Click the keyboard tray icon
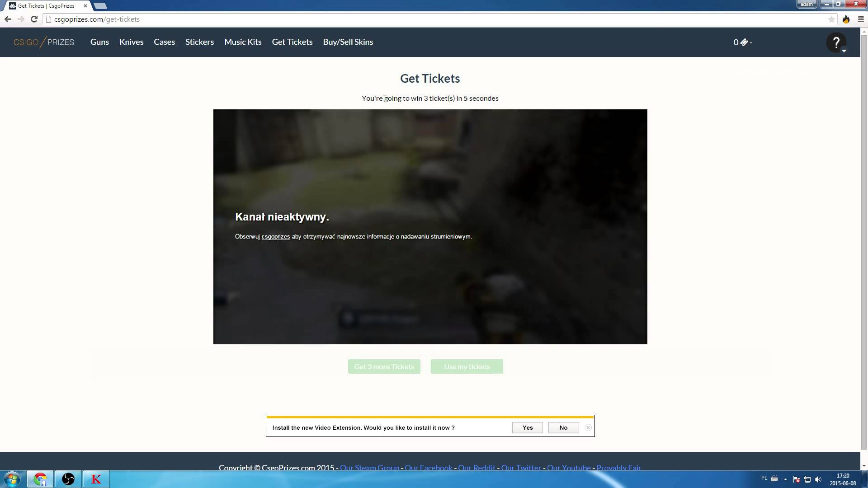Image resolution: width=868 pixels, height=488 pixels. click(774, 479)
